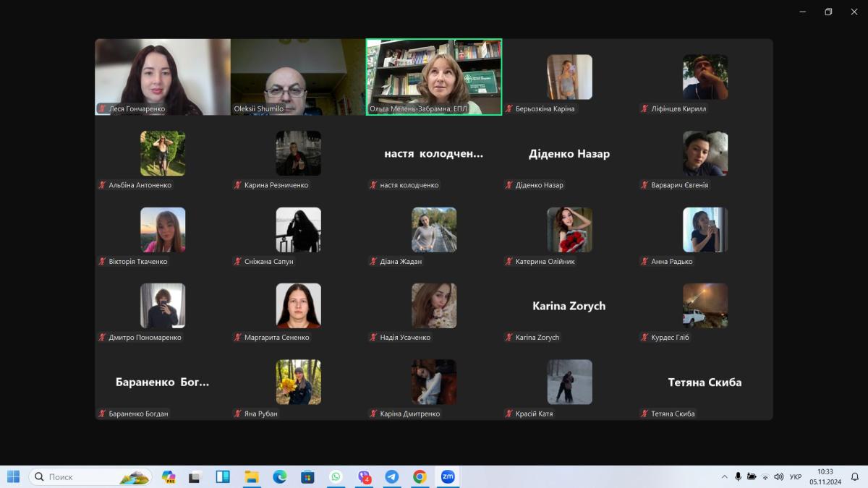Open the УКР keyboard language switcher

(x=796, y=477)
